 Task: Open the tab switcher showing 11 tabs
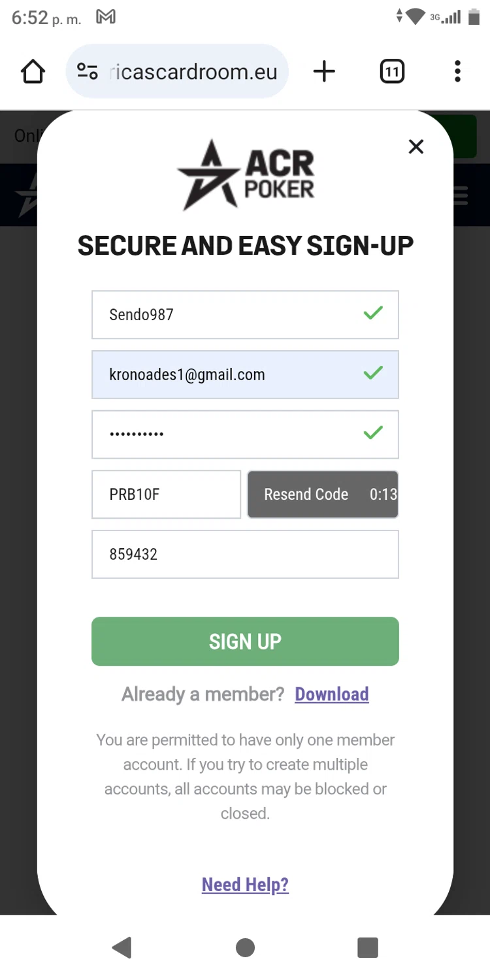(392, 71)
